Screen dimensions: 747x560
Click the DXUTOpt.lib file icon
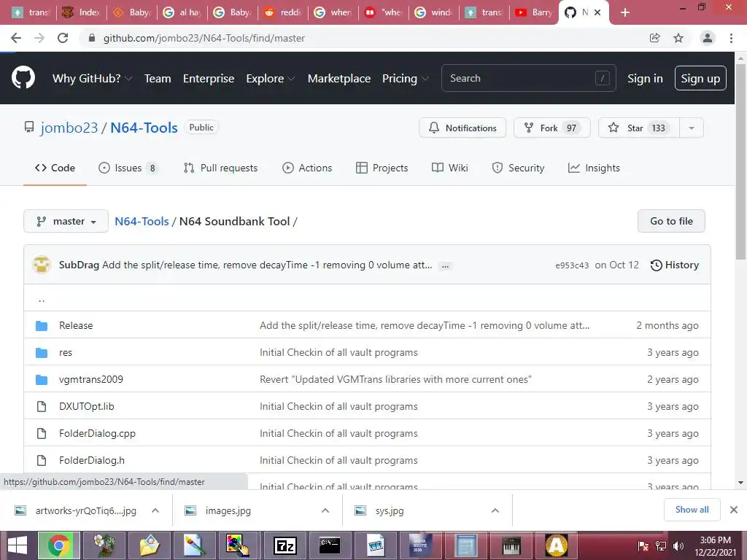42,406
